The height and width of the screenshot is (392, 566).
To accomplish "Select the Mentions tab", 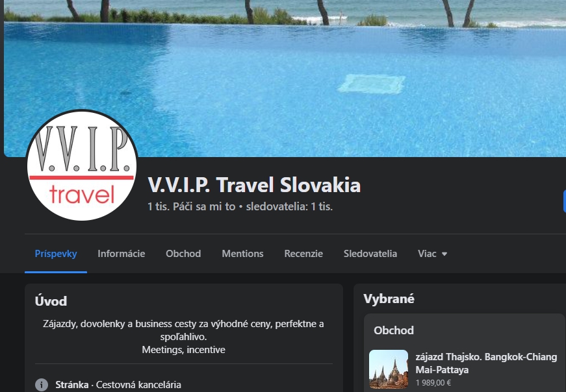I will pyautogui.click(x=242, y=254).
